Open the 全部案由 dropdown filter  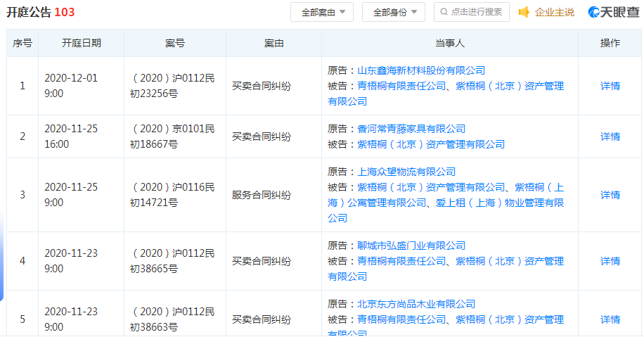(321, 13)
